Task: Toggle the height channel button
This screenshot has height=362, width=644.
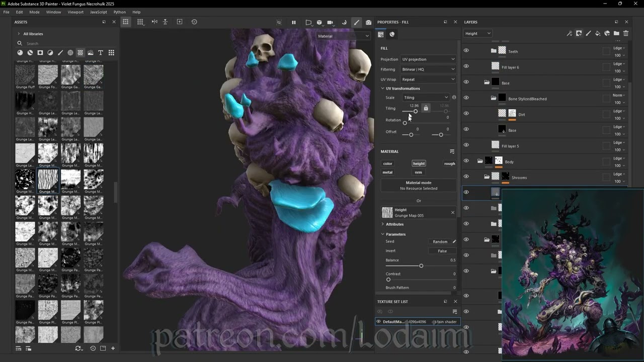Action: (419, 163)
